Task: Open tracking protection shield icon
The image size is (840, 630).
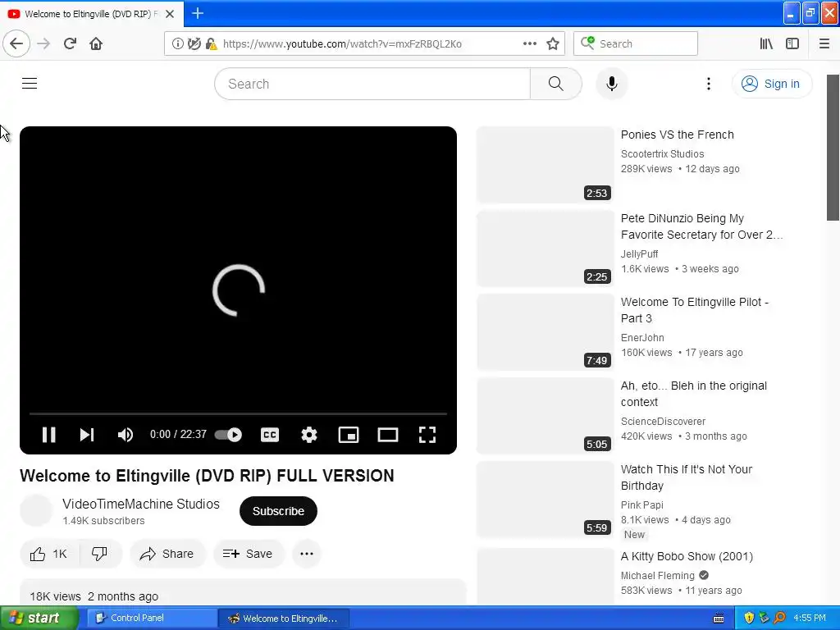Action: 194,44
